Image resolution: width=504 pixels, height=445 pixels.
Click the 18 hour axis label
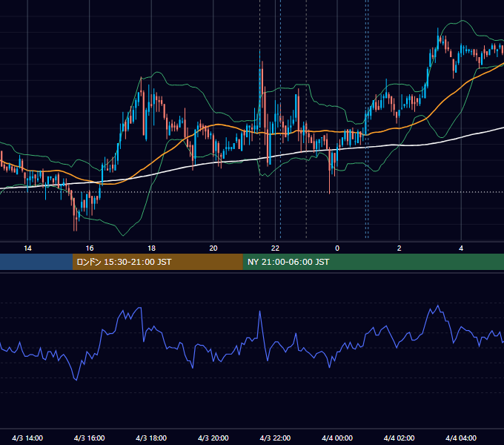pos(151,248)
